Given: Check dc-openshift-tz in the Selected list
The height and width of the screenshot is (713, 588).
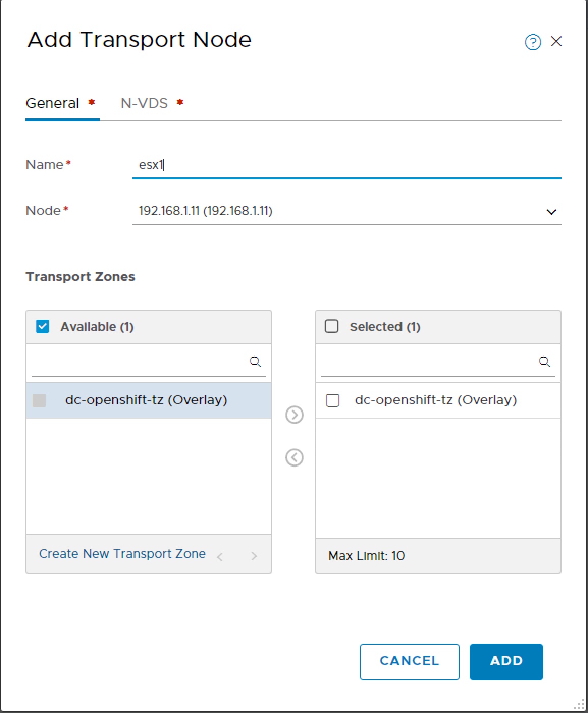Looking at the screenshot, I should tap(332, 401).
